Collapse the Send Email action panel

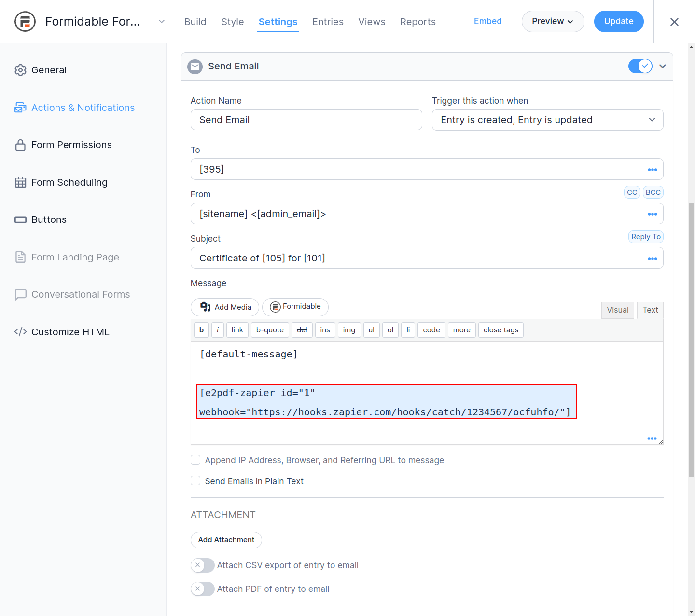tap(663, 66)
